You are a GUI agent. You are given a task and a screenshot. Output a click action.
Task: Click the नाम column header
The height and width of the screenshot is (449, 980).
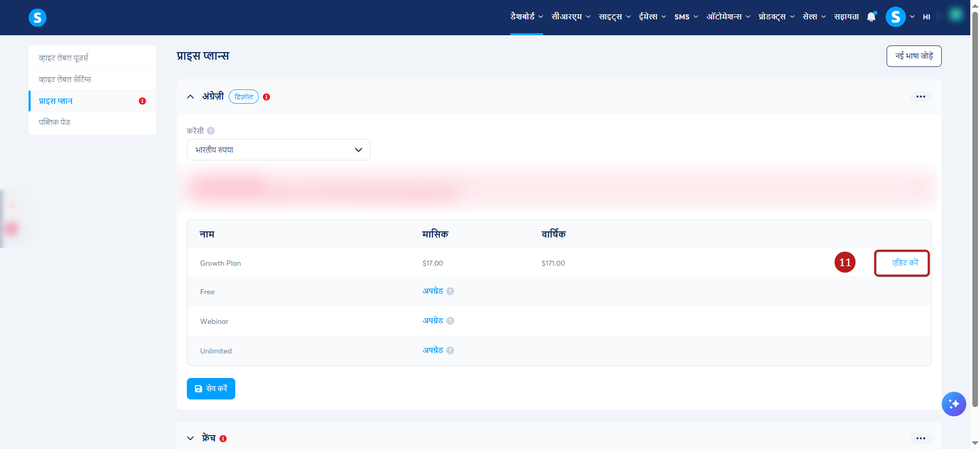click(207, 234)
